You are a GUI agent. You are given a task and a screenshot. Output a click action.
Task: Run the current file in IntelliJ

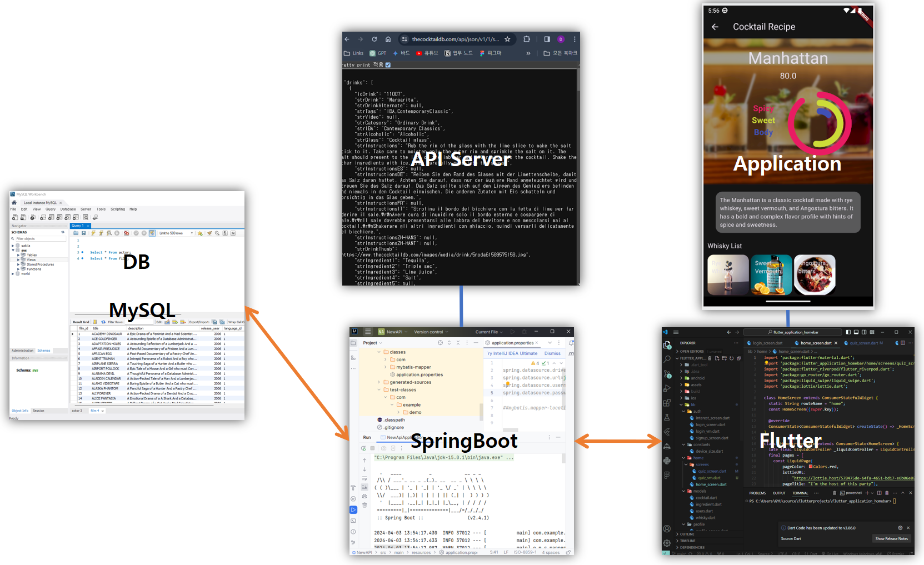[513, 332]
